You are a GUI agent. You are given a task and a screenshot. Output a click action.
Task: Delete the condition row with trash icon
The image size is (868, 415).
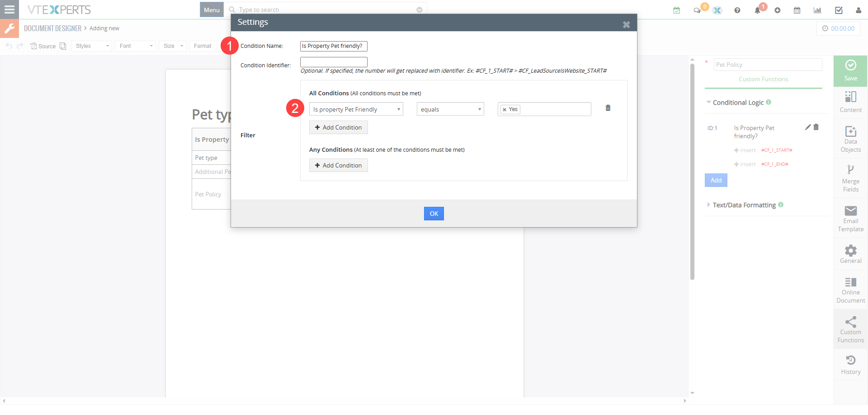608,108
